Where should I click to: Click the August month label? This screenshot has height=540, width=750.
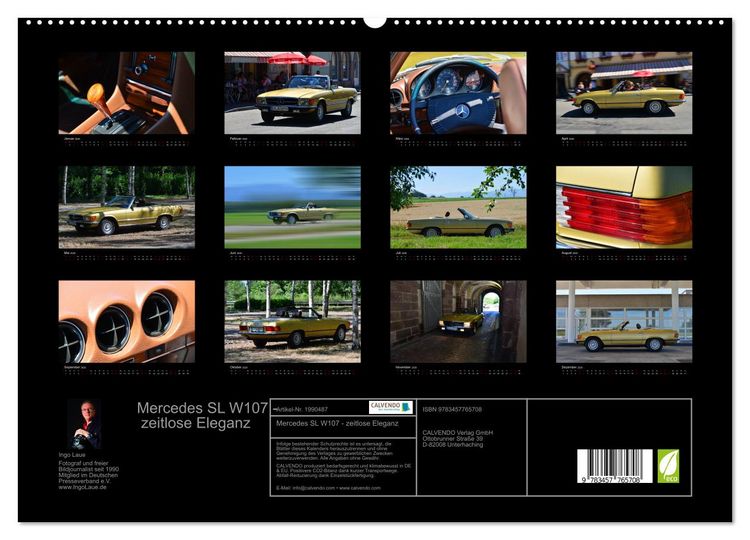(569, 253)
